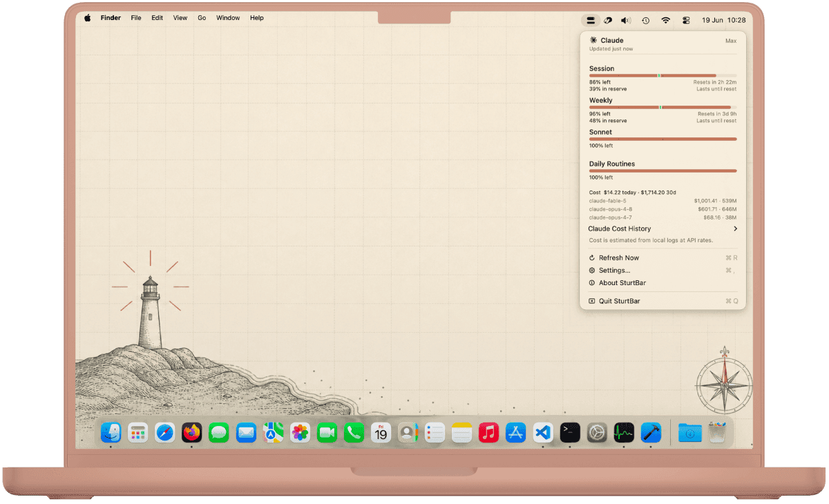Screen dimensions: 829x504
Task: Open Xcode hammer icon in Dock
Action: pos(651,433)
